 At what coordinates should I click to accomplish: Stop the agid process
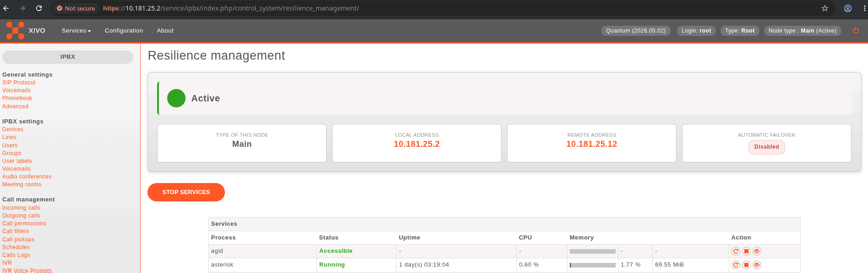(746, 251)
